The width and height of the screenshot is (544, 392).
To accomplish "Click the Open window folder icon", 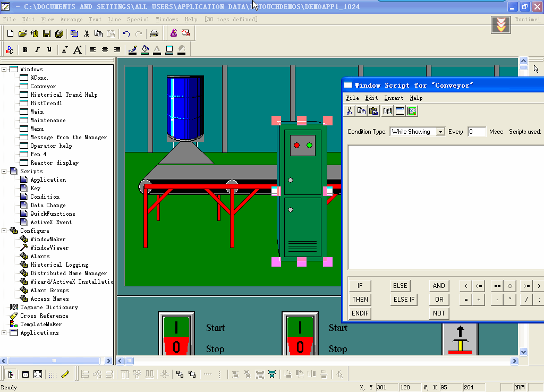I will click(22, 33).
